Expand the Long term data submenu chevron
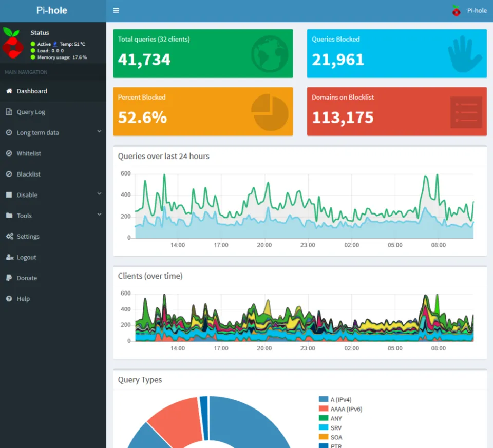493x448 pixels. (99, 131)
